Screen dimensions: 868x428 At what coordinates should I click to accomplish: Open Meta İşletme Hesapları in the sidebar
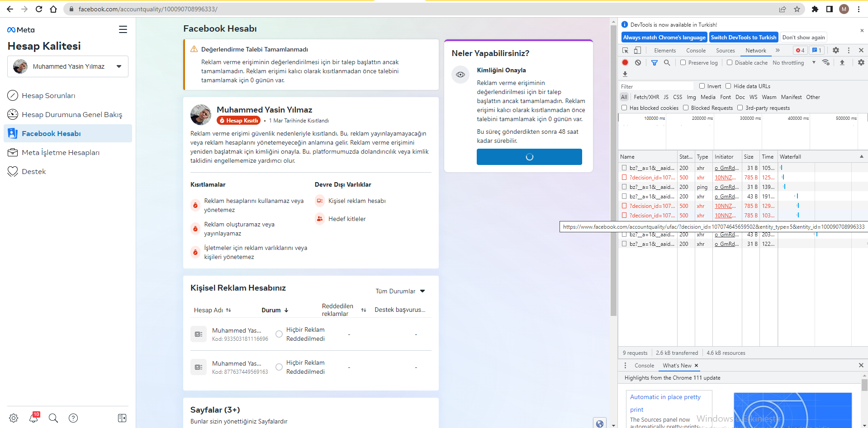[68, 152]
